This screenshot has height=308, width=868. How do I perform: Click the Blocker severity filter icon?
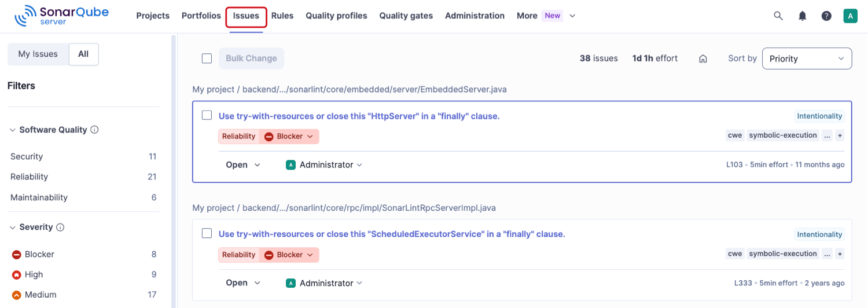[17, 254]
